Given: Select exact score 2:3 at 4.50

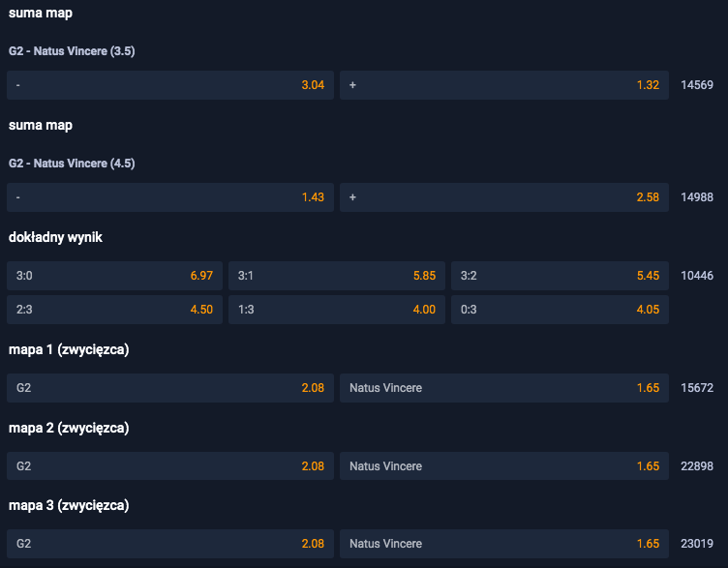Looking at the screenshot, I should coord(114,310).
